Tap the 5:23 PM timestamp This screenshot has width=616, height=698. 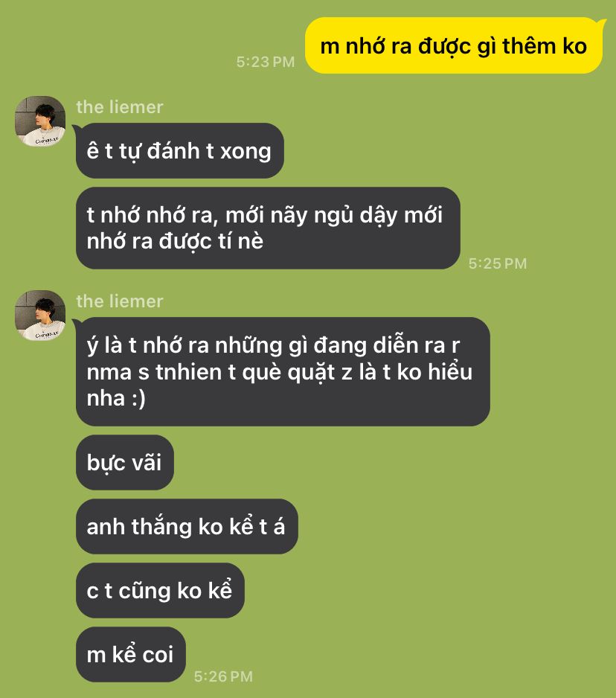pos(266,62)
